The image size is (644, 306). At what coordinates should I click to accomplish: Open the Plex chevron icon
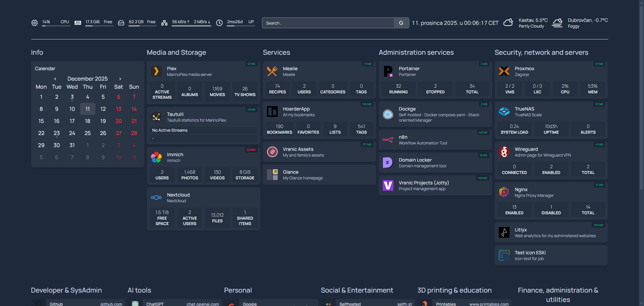point(156,71)
